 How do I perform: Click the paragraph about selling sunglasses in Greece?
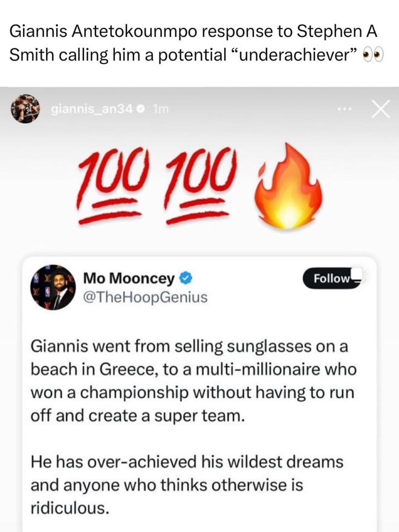tap(193, 381)
